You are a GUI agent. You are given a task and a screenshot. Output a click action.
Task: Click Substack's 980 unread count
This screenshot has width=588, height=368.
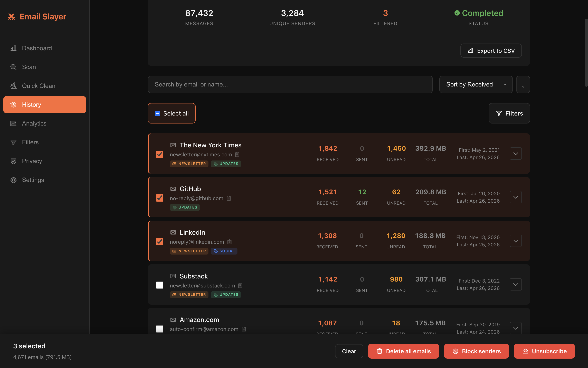[x=396, y=279]
